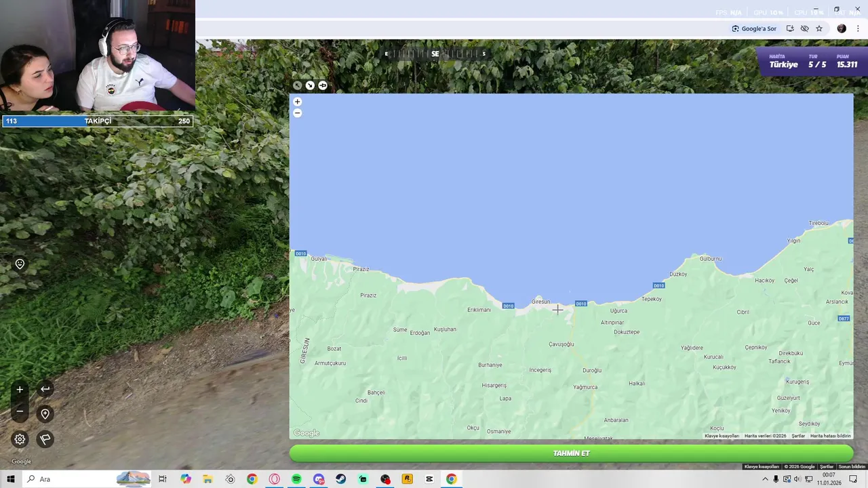Toggle the crossed-eye tracking icon

tap(804, 28)
